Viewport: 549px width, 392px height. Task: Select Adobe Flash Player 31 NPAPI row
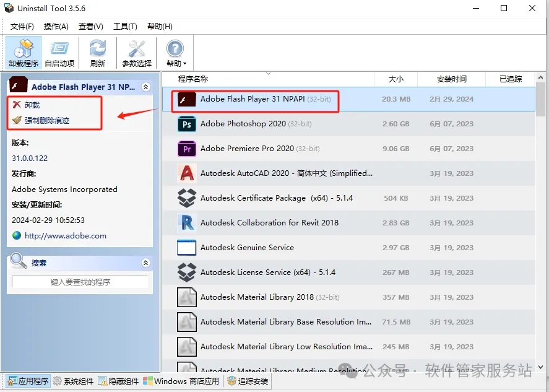[348, 100]
